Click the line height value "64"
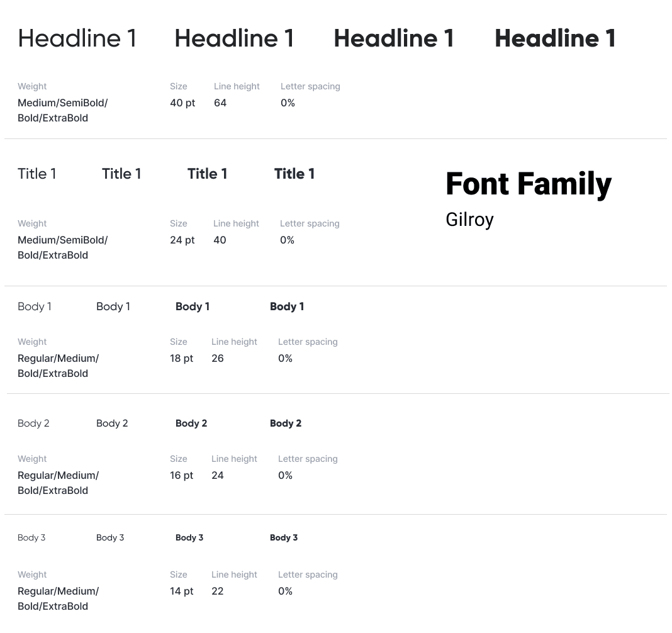The image size is (672, 633). pos(220,103)
